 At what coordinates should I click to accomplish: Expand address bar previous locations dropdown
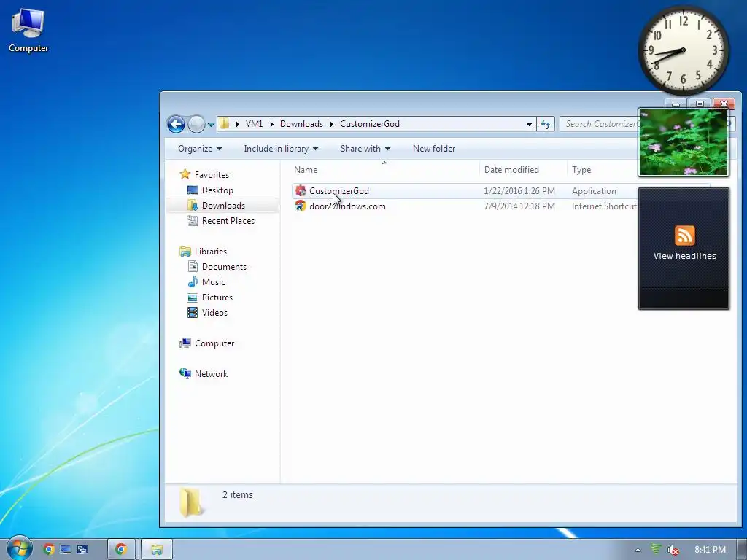(x=529, y=124)
